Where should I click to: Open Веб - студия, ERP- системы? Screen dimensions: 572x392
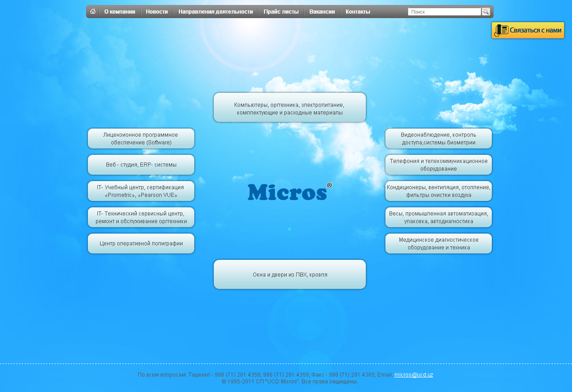click(141, 165)
